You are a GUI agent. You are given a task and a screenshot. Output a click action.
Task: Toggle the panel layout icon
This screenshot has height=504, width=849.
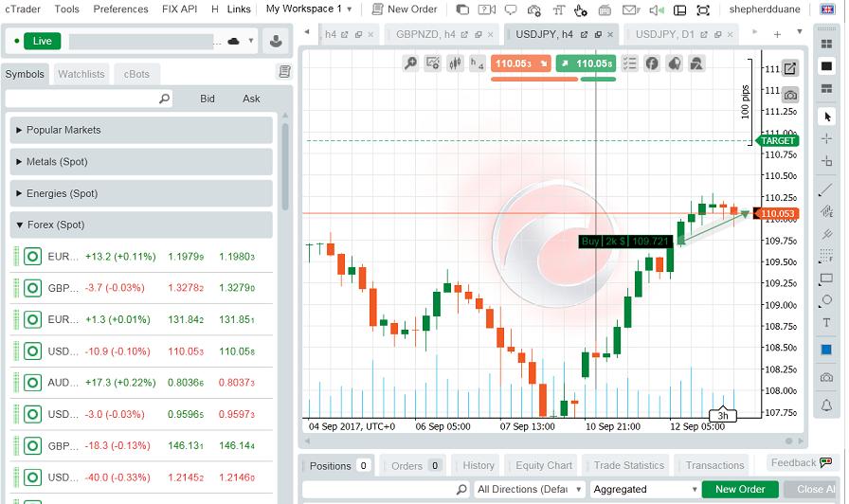coord(679,9)
